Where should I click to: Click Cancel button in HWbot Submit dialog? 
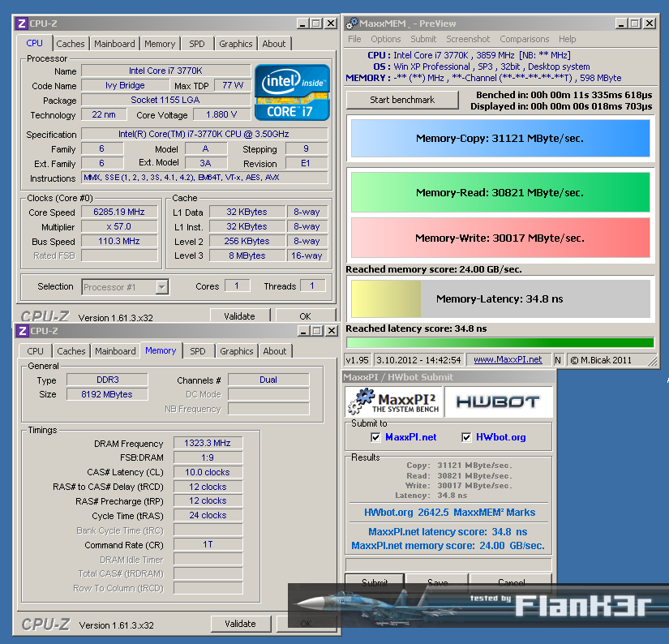pyautogui.click(x=511, y=582)
